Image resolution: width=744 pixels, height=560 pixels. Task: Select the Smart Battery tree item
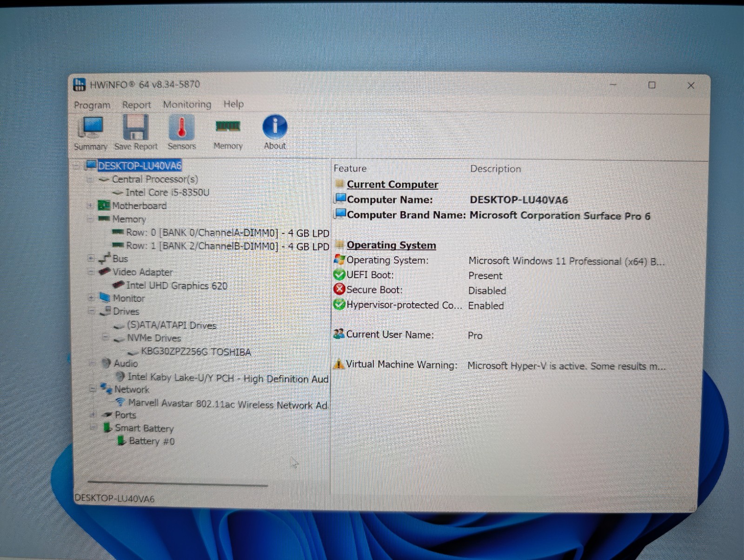tap(144, 428)
